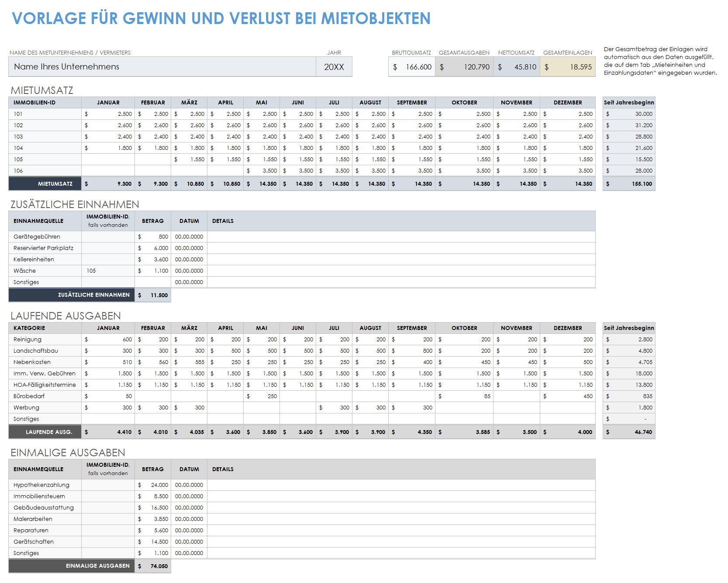Select the date cell in the Gerätegebühren row
The image size is (728, 583).
click(x=189, y=237)
